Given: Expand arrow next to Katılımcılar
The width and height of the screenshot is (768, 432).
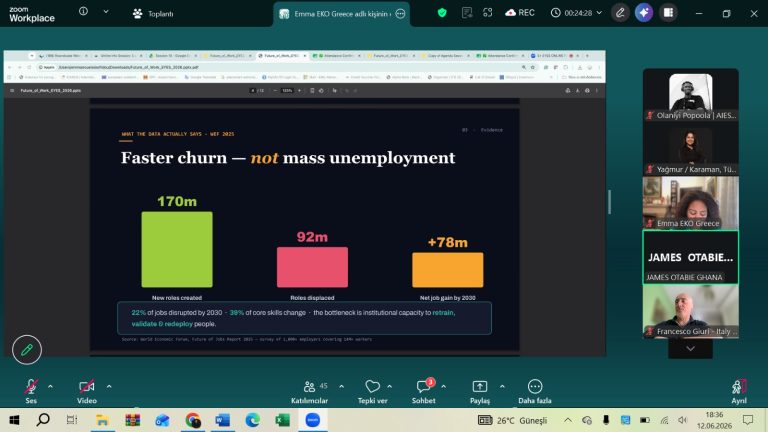Looking at the screenshot, I should click(341, 386).
